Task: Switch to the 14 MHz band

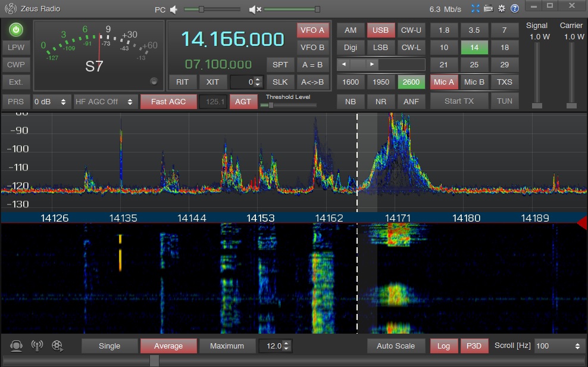Action: pos(474,48)
